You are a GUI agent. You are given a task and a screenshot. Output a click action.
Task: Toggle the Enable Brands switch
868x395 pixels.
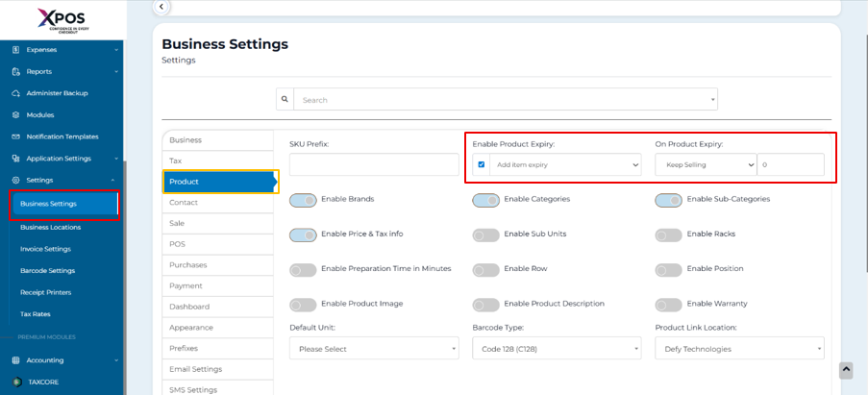pos(303,200)
